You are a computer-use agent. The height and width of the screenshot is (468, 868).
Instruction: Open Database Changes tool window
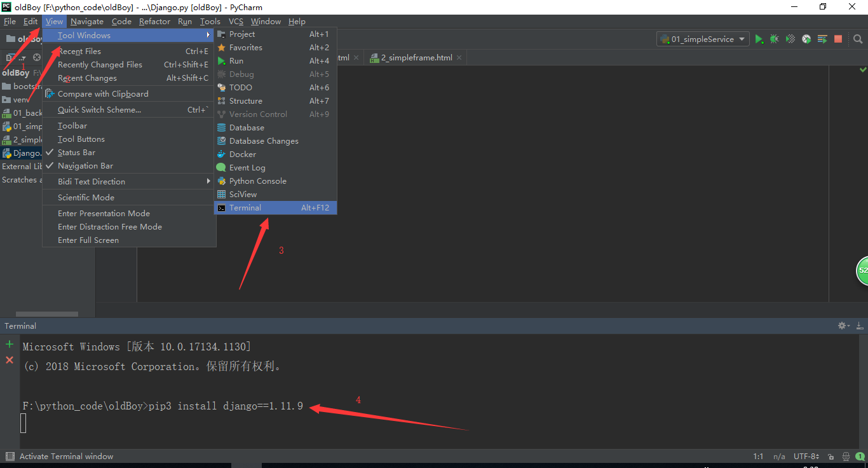point(275,141)
